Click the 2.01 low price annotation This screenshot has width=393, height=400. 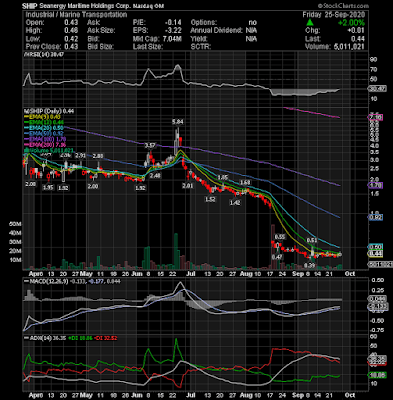188,186
